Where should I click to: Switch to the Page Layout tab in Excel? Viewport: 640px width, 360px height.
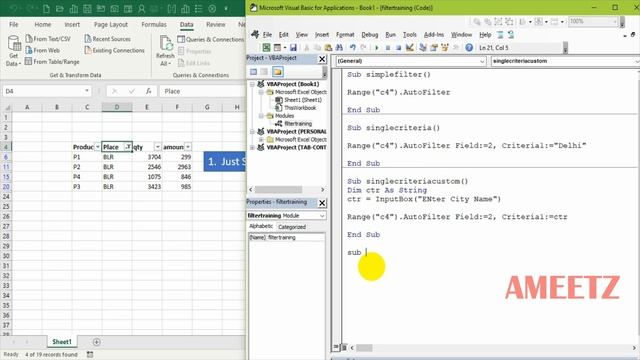(x=111, y=24)
